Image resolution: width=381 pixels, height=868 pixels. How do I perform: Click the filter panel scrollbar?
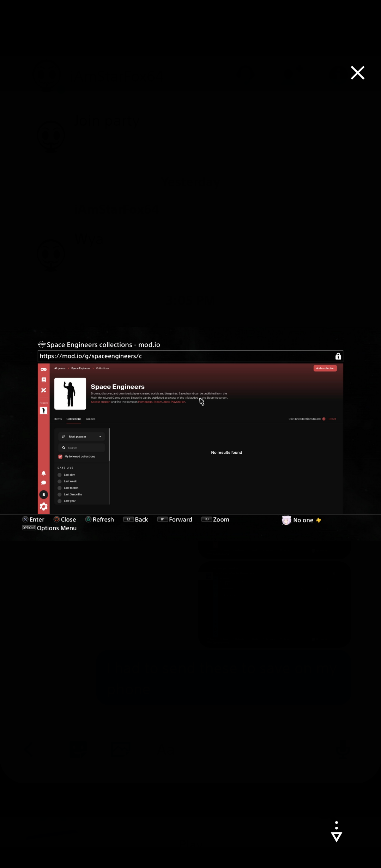[109, 445]
